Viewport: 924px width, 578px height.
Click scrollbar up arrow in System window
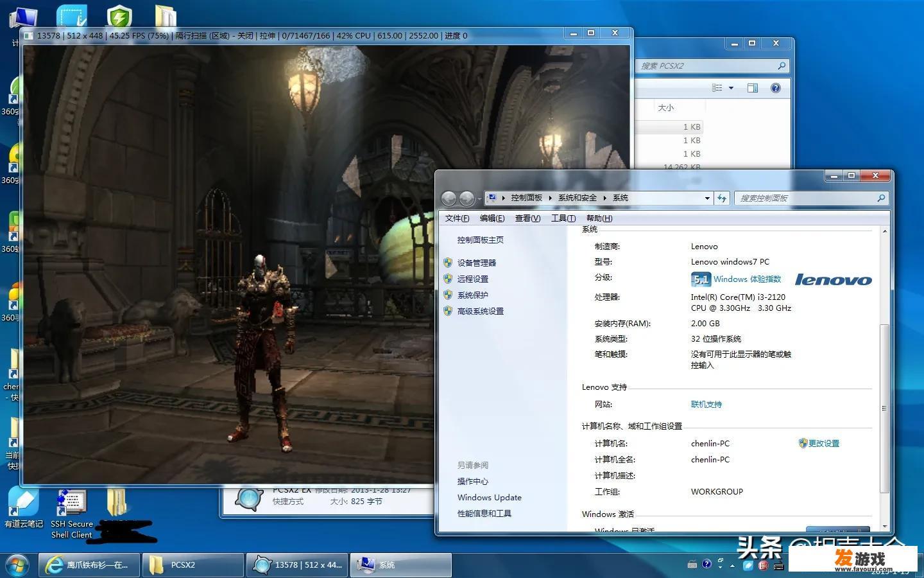coord(885,231)
